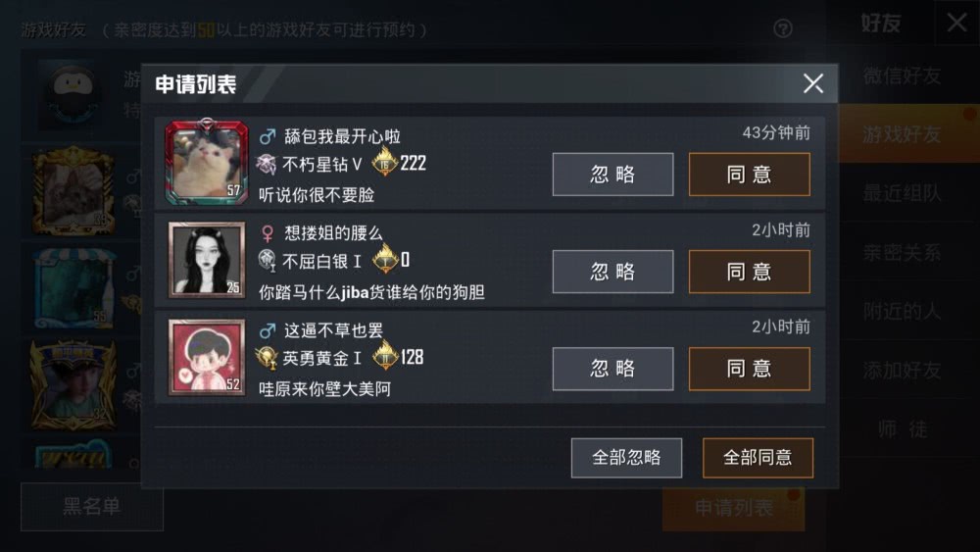The width and height of the screenshot is (980, 552).
Task: Tap the flame badge showing 128
Action: tap(385, 356)
